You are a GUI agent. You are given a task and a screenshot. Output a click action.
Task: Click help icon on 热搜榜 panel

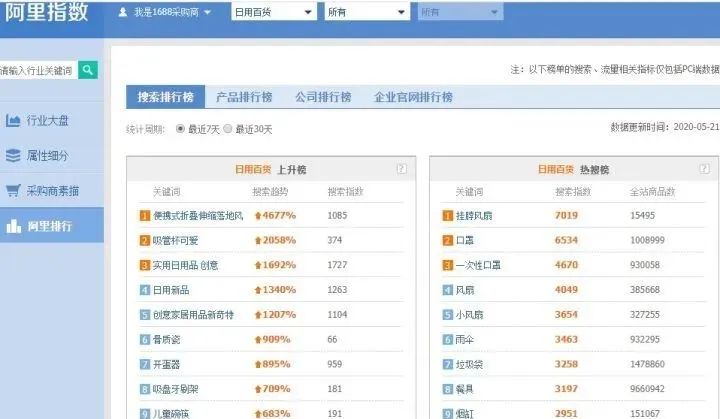pyautogui.click(x=704, y=169)
